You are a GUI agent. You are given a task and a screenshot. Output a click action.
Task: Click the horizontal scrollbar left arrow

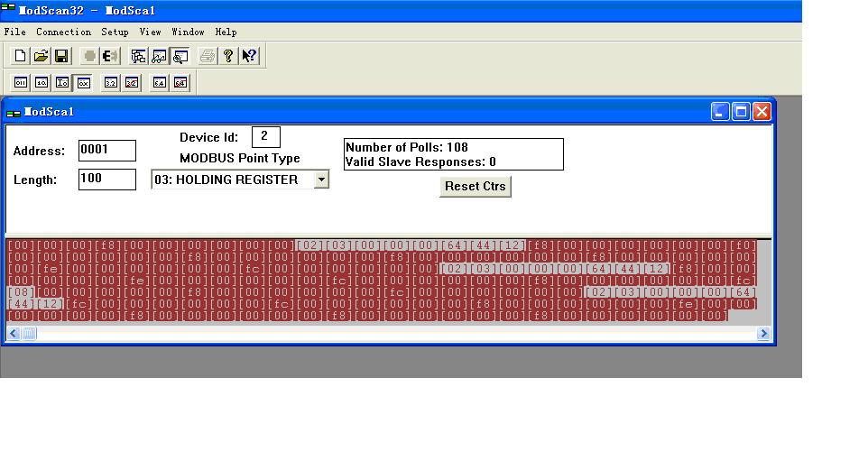[x=14, y=333]
